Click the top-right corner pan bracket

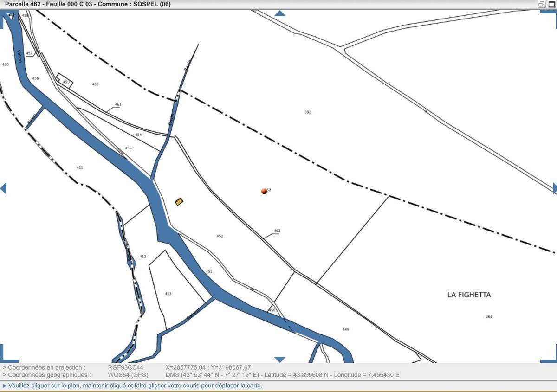coord(549,18)
